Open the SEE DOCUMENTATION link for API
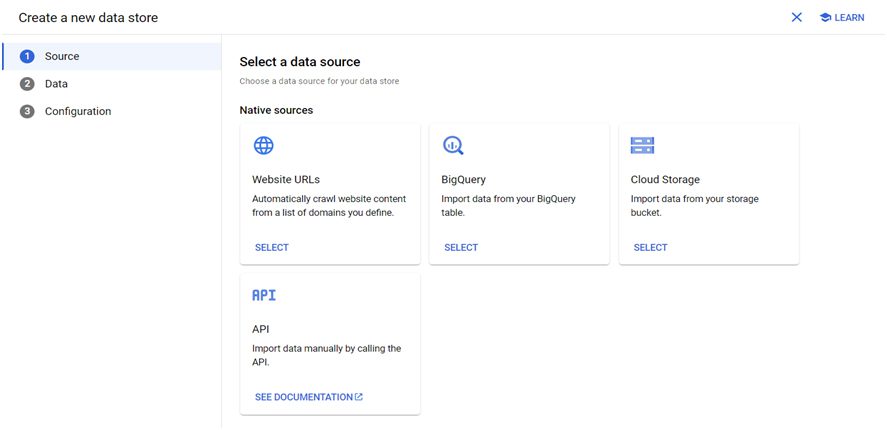887x430 pixels. click(304, 397)
